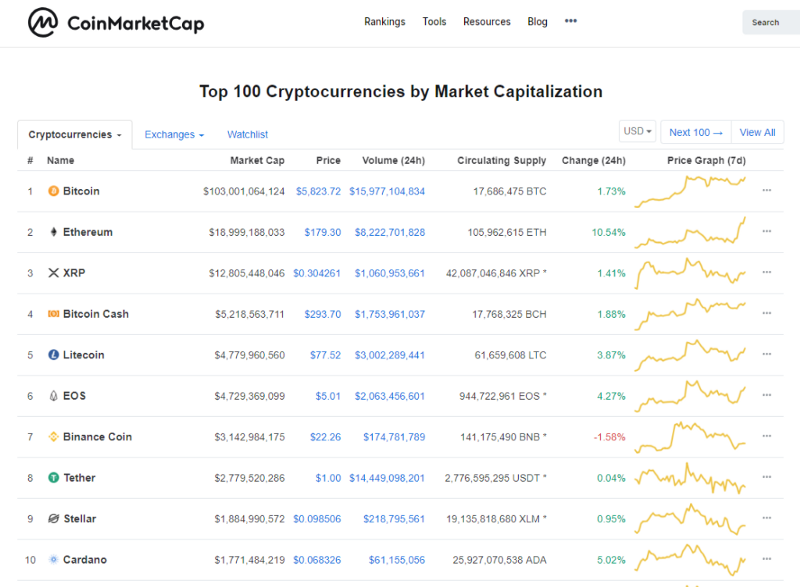Image resolution: width=800 pixels, height=587 pixels.
Task: Click the CoinMarketCap logo icon
Action: click(x=43, y=22)
